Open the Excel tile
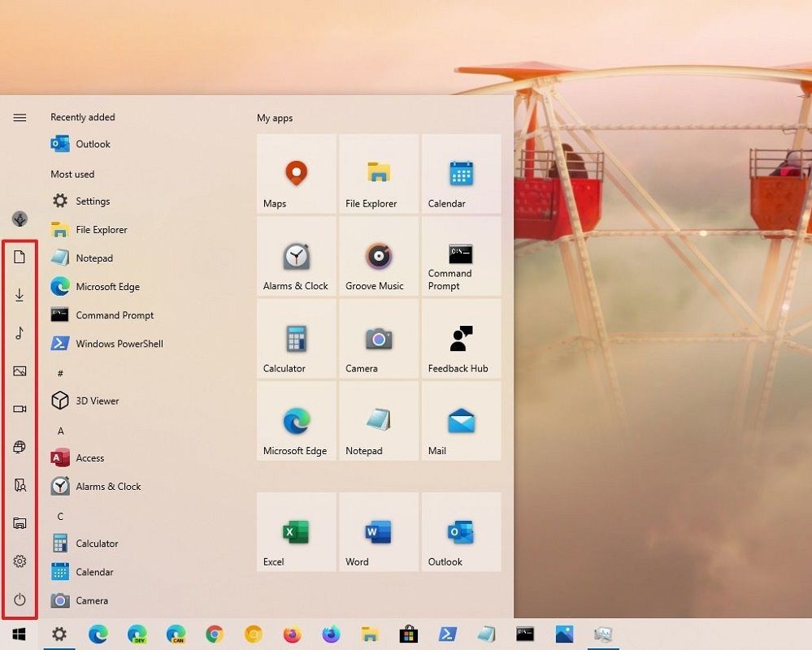 point(295,531)
